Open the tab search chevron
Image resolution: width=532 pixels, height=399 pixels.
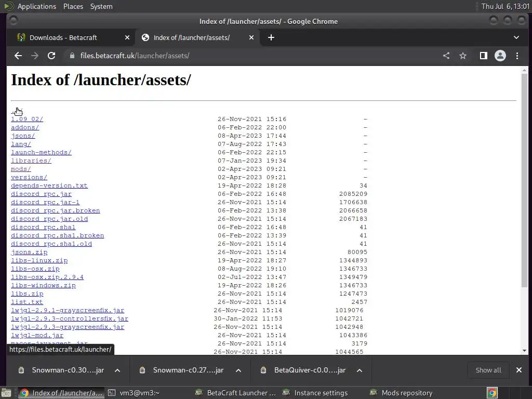point(516,37)
